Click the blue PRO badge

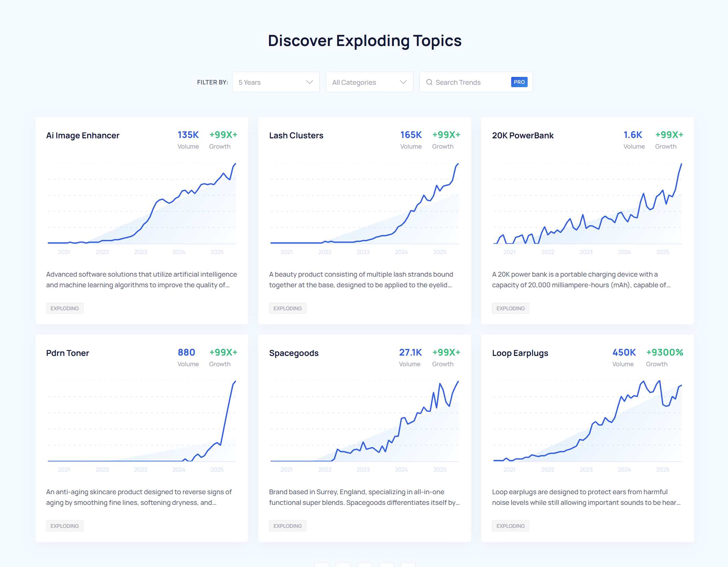click(x=519, y=82)
